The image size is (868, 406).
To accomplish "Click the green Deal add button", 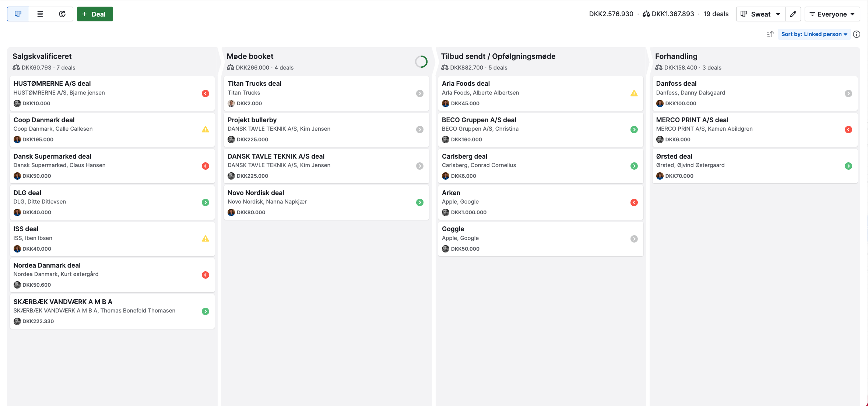I will point(95,14).
